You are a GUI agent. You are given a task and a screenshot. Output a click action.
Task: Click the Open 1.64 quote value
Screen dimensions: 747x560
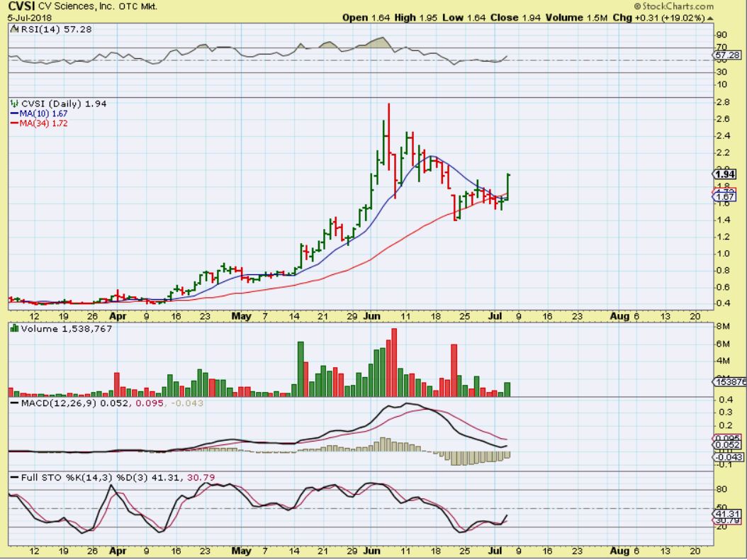366,18
